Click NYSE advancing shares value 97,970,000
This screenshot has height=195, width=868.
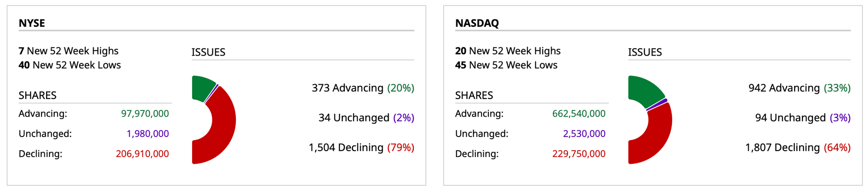point(145,114)
